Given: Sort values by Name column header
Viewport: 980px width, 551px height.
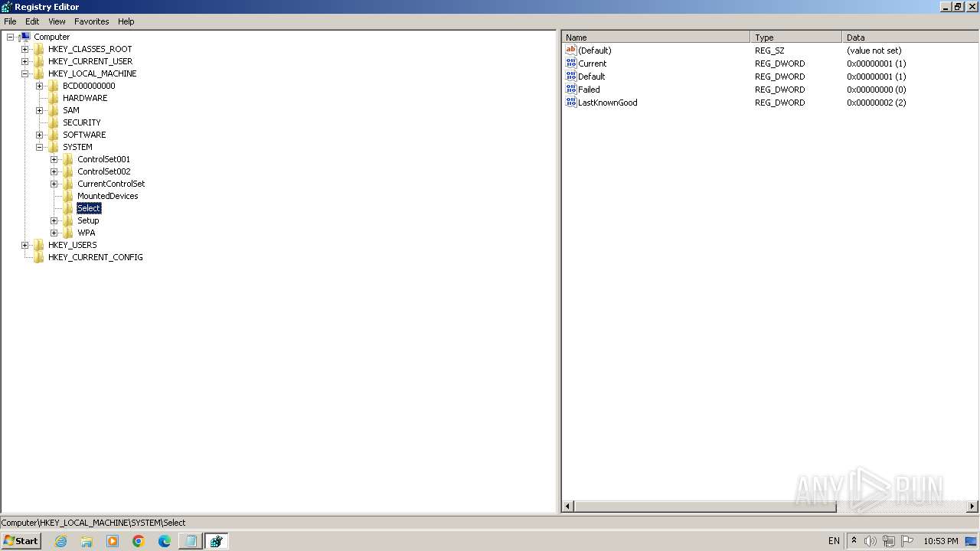Looking at the screenshot, I should 656,37.
